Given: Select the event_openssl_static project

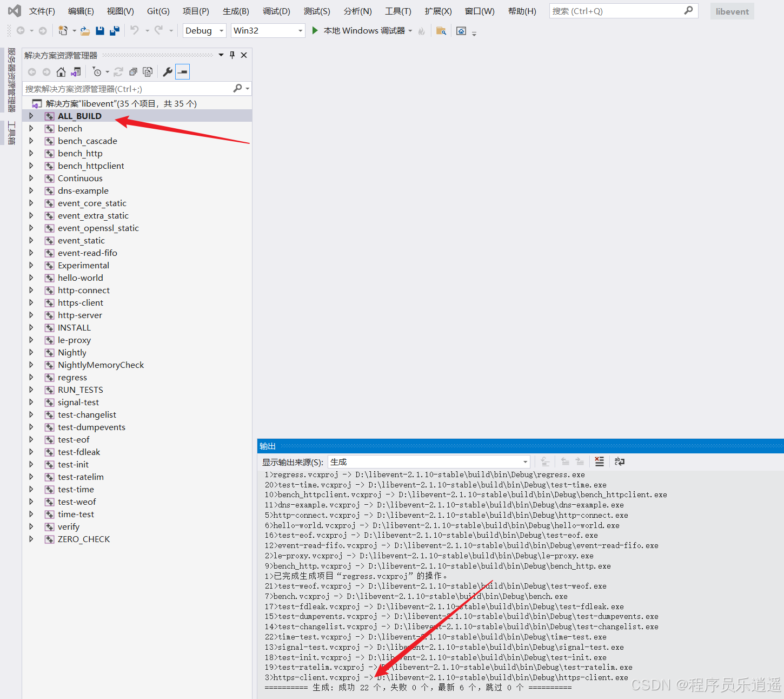Looking at the screenshot, I should [98, 228].
